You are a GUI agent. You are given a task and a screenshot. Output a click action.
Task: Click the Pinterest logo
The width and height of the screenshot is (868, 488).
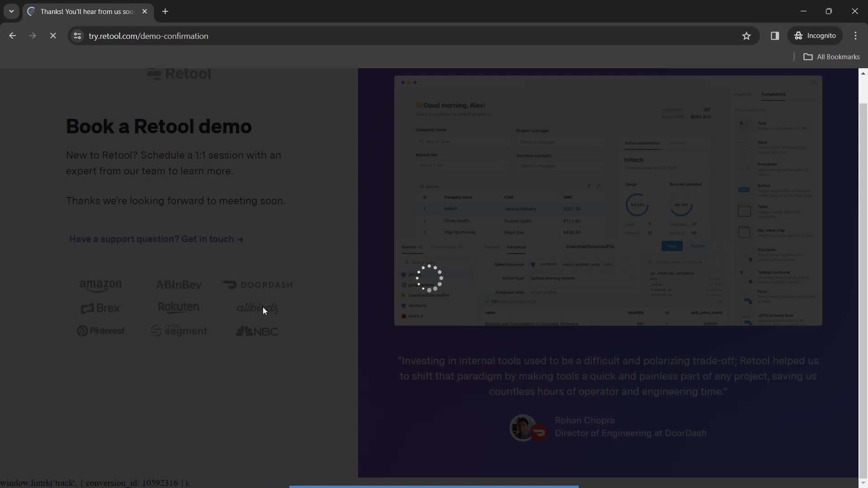[100, 331]
